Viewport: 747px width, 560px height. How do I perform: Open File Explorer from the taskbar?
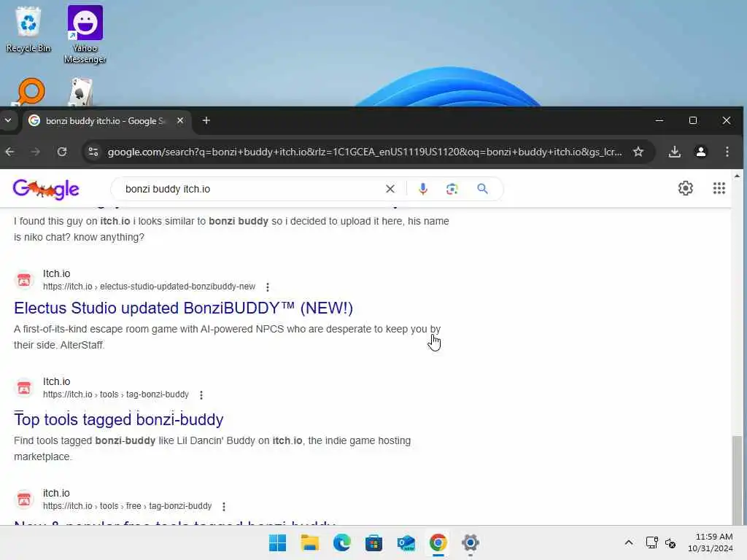tap(309, 542)
